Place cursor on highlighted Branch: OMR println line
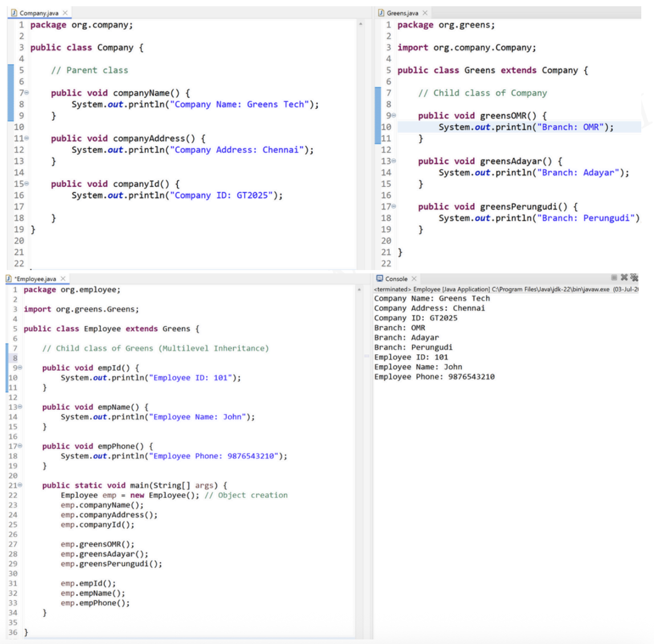 tap(526, 127)
